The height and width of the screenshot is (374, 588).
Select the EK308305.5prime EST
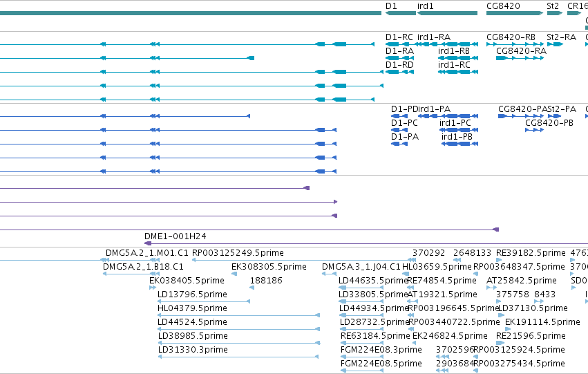[x=269, y=267]
